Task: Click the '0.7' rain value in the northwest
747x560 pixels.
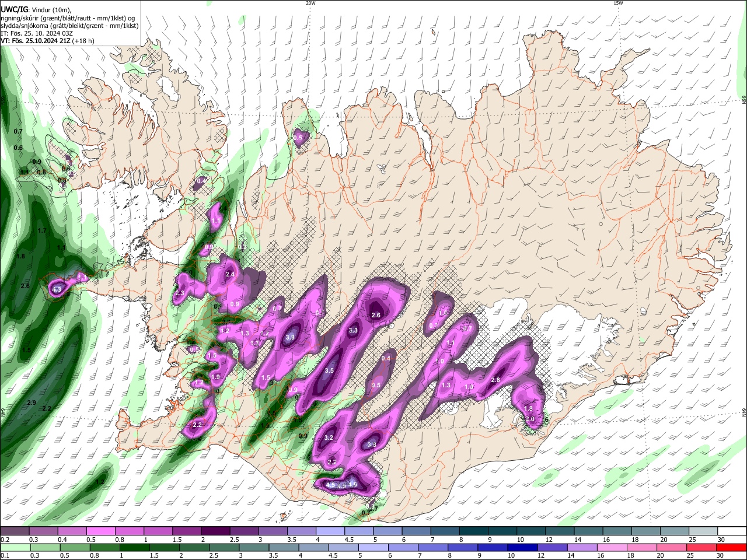Action: (x=18, y=132)
